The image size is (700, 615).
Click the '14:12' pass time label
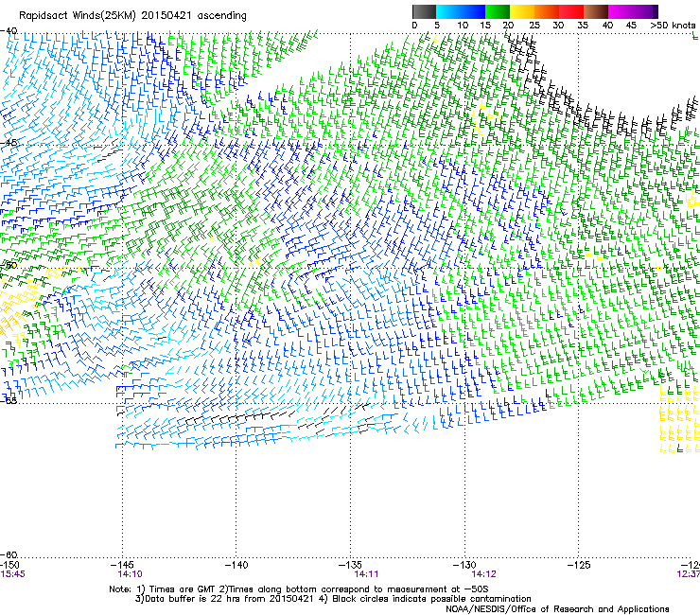[484, 574]
